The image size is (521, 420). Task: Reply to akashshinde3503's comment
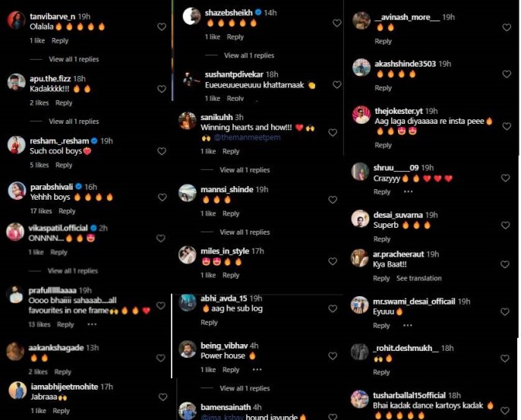tap(383, 88)
